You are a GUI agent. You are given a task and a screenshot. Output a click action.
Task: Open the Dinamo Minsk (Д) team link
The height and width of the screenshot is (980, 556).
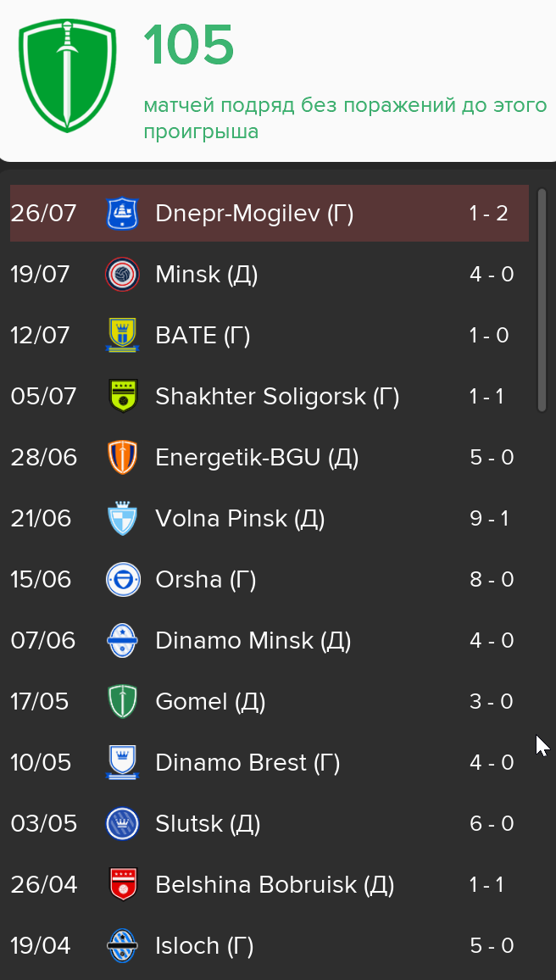point(253,641)
